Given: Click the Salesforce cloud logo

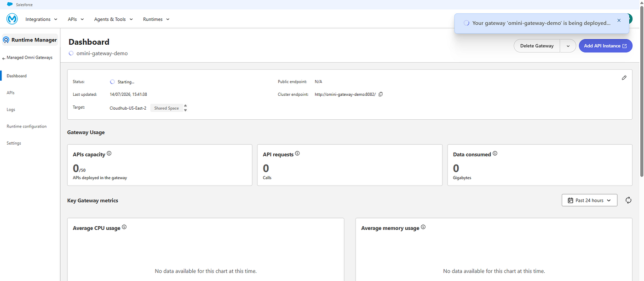Looking at the screenshot, I should 10,4.
